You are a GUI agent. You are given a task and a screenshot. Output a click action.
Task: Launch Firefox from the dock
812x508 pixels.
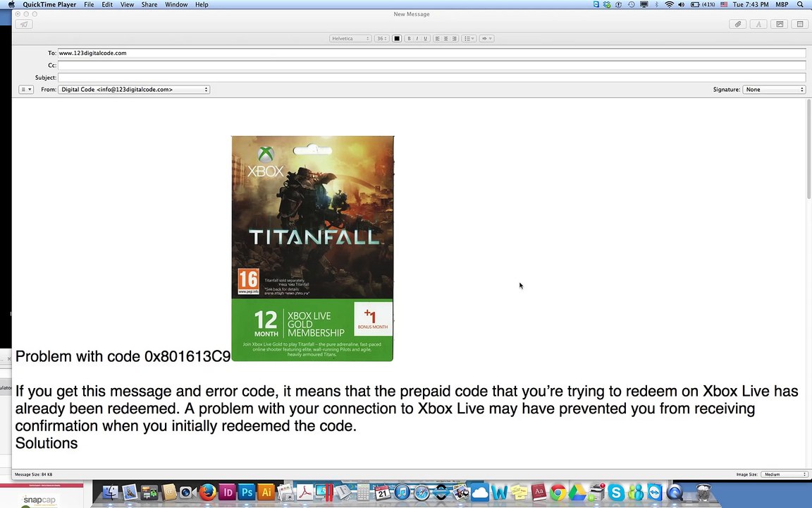pyautogui.click(x=208, y=492)
